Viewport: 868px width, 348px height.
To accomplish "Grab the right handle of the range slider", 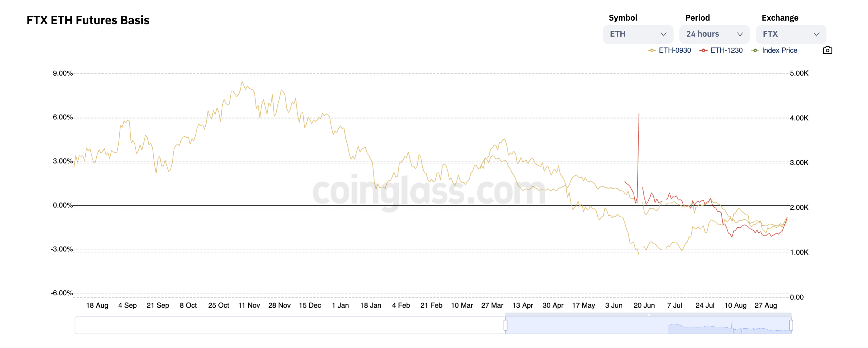I will tap(791, 325).
